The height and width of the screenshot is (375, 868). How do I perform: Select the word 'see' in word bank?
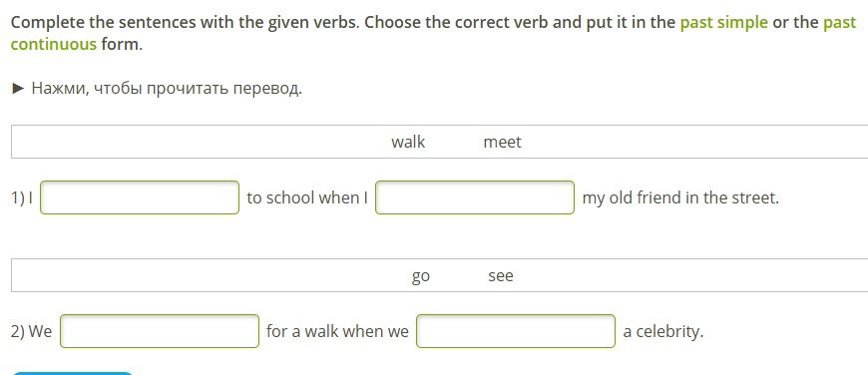click(x=501, y=275)
